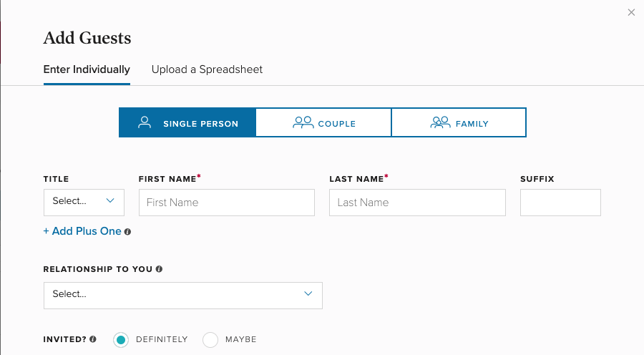
Task: Click the couple icon with two people
Action: 303,122
